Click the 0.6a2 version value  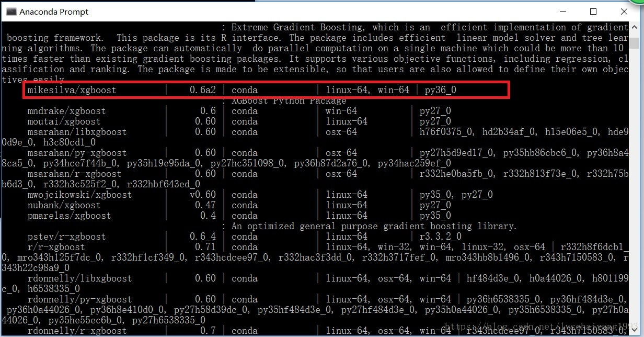point(203,90)
